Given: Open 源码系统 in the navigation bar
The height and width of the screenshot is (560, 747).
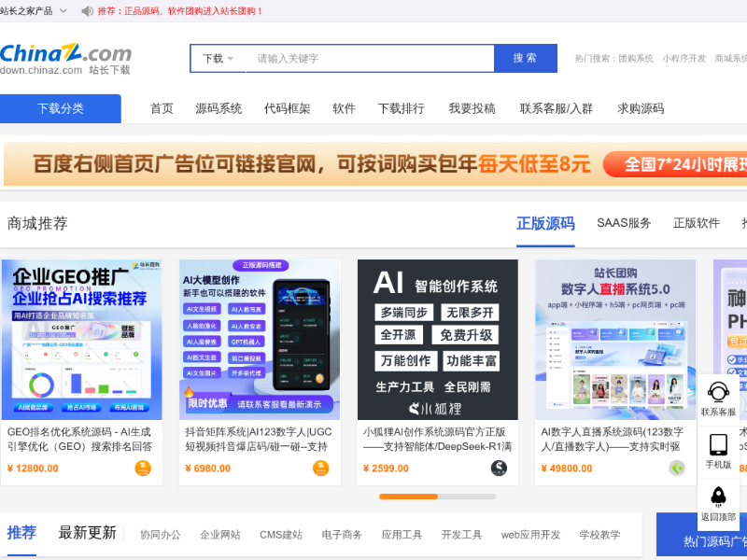Looking at the screenshot, I should pyautogui.click(x=218, y=108).
